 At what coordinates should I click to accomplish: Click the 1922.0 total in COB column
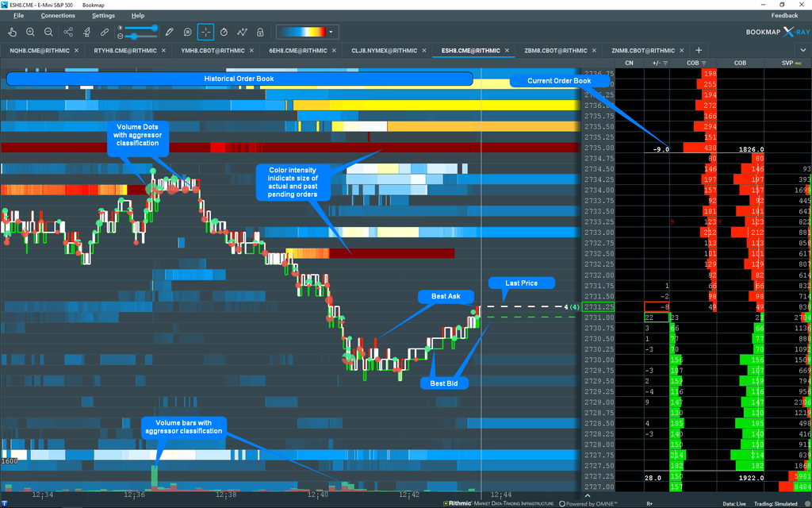point(752,477)
